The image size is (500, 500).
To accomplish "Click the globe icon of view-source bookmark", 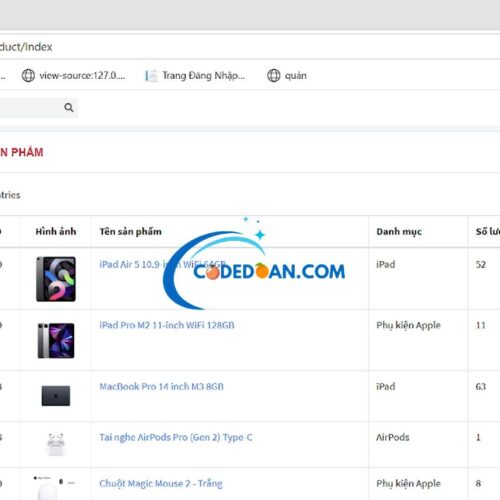I will 28,76.
